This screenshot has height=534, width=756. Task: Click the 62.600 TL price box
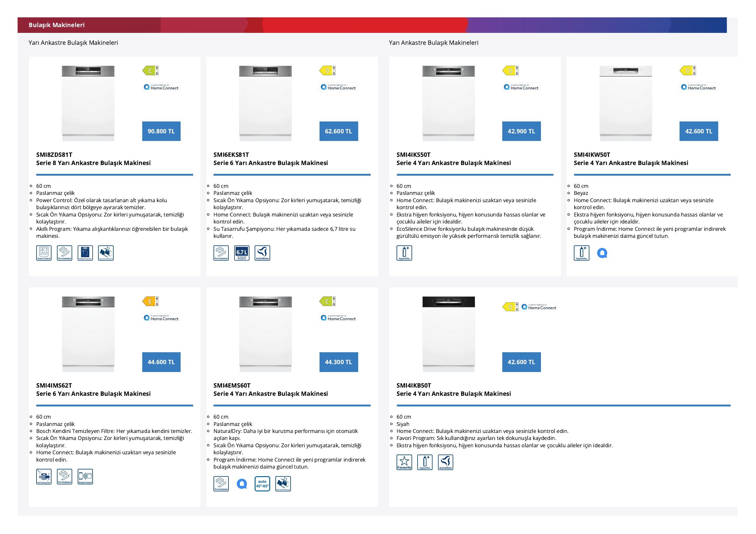pyautogui.click(x=338, y=131)
